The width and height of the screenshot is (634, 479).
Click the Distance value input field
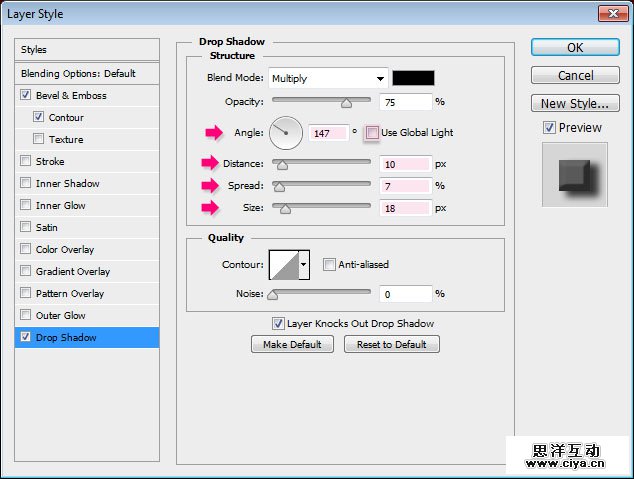404,164
